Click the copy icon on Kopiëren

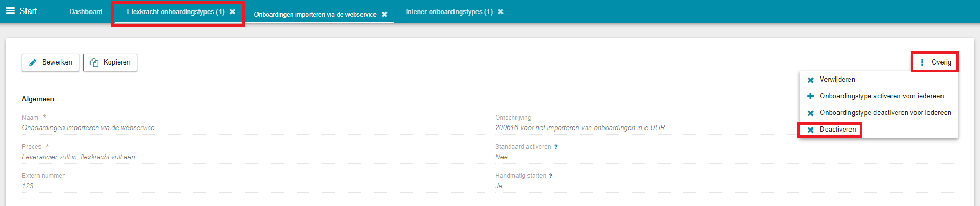coord(94,62)
